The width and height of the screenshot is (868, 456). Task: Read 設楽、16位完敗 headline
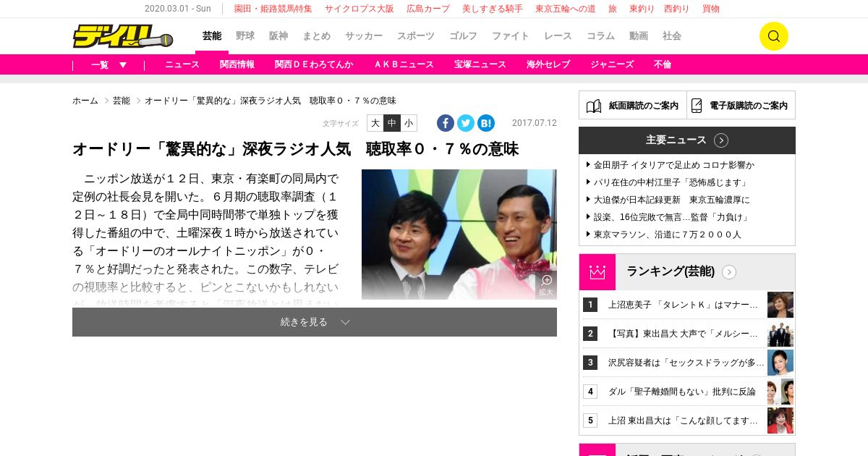(x=672, y=217)
